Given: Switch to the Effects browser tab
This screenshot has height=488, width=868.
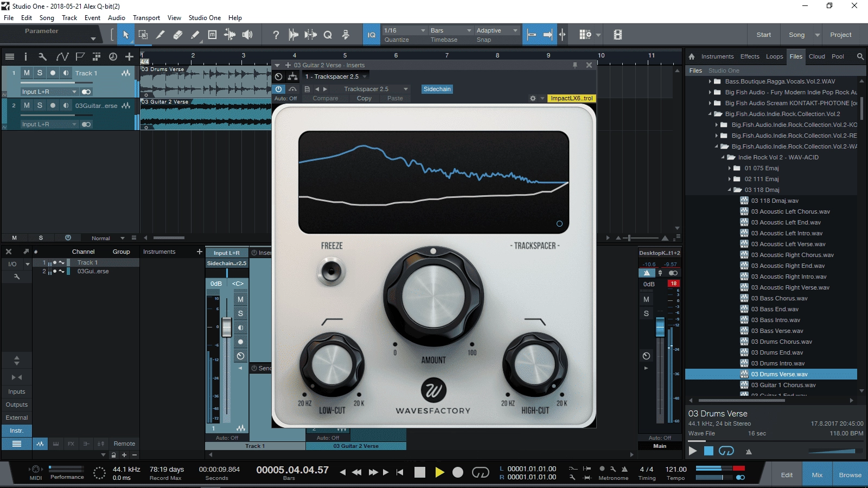Looking at the screenshot, I should (750, 56).
